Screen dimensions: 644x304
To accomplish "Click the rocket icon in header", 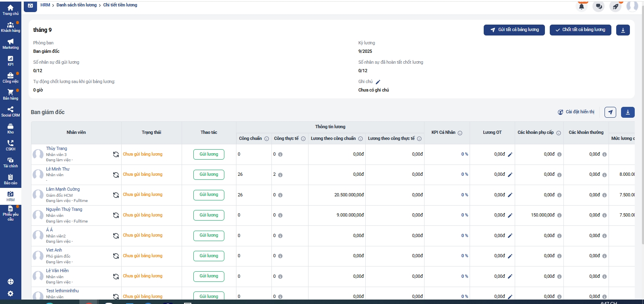I will 615,6.
